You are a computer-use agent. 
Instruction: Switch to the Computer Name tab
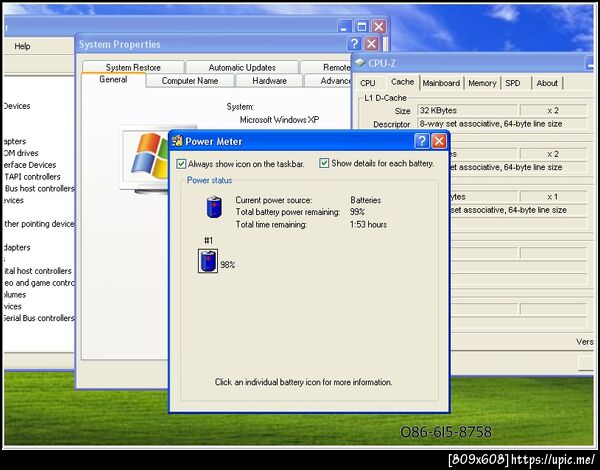[x=190, y=81]
